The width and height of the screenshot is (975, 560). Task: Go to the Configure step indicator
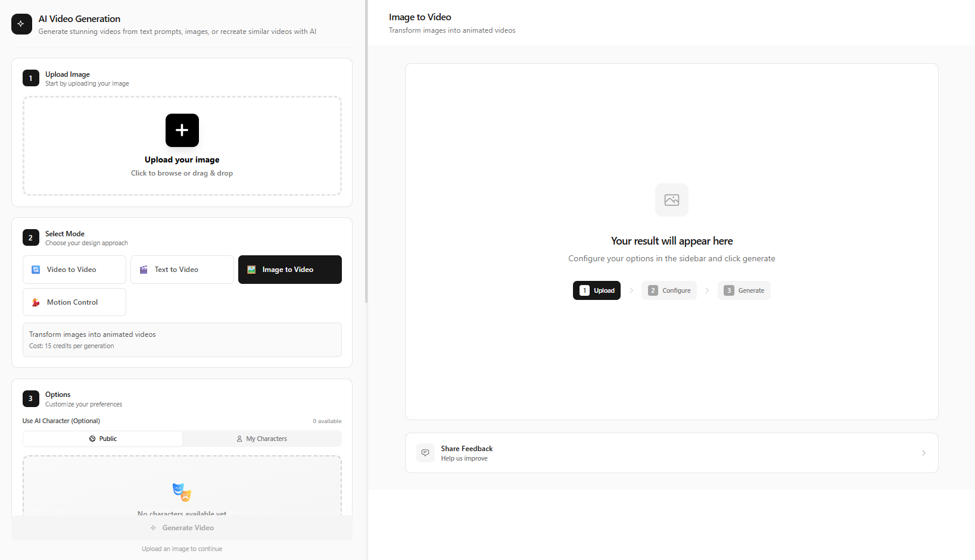tap(669, 290)
